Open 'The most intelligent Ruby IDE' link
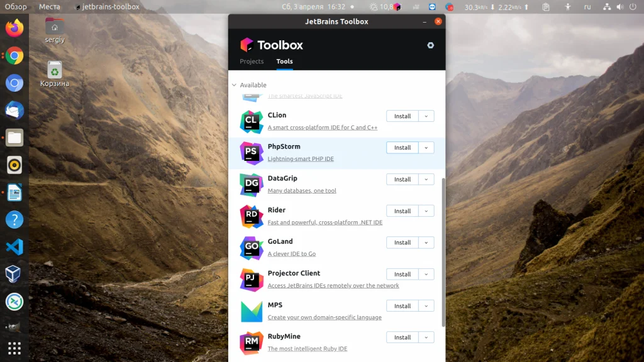644x362 pixels. tap(307, 348)
